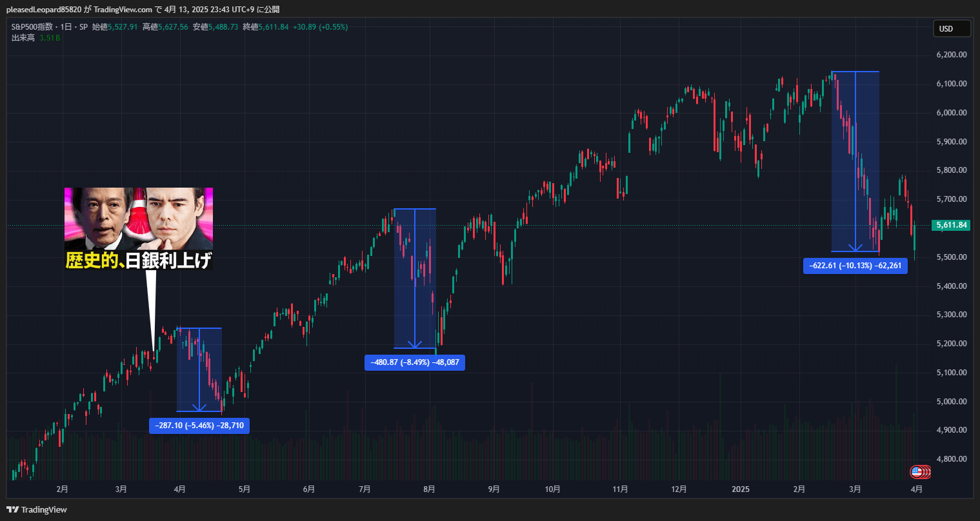This screenshot has width=980, height=521.
Task: Click the TradingView.com text in header
Action: (119, 9)
